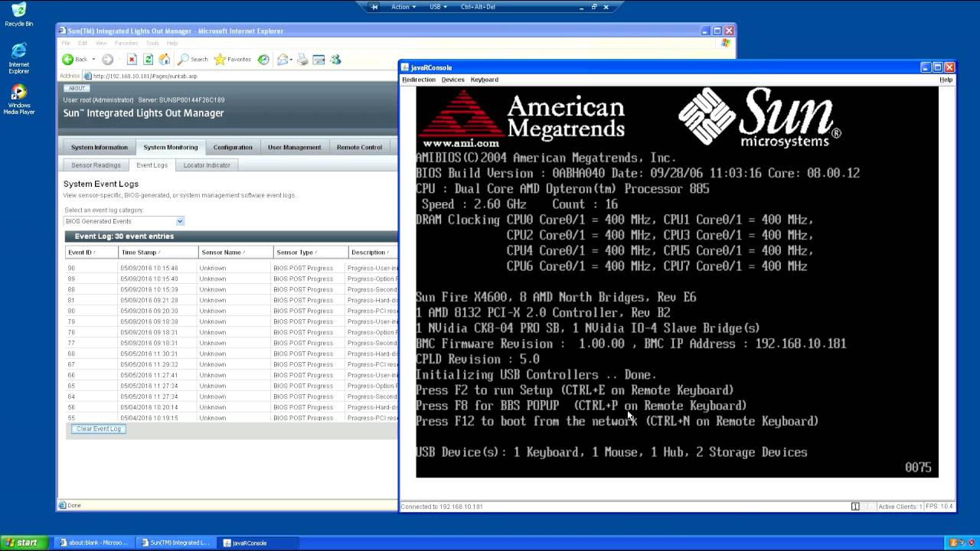Open the Event Logs sub-tab
980x551 pixels.
[152, 165]
